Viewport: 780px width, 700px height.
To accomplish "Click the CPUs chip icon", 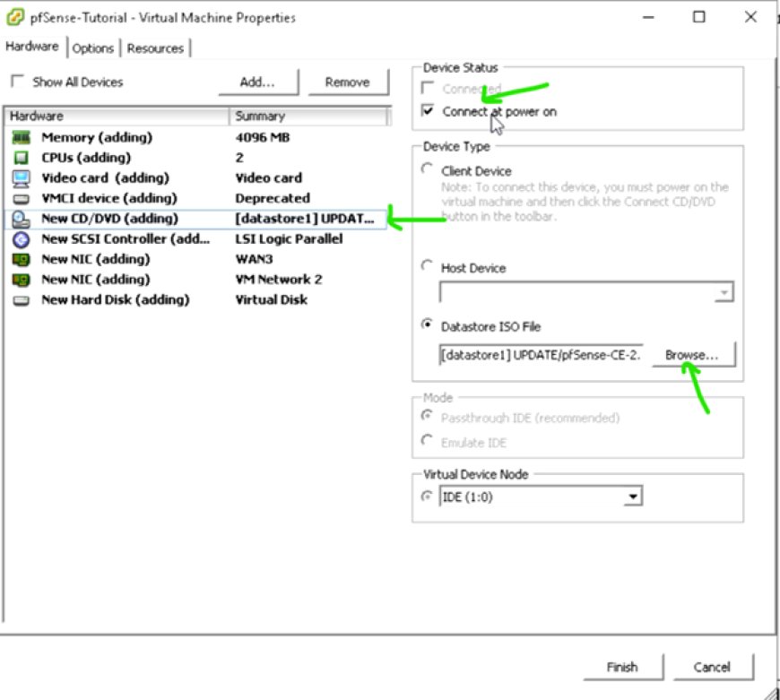I will click(x=21, y=158).
